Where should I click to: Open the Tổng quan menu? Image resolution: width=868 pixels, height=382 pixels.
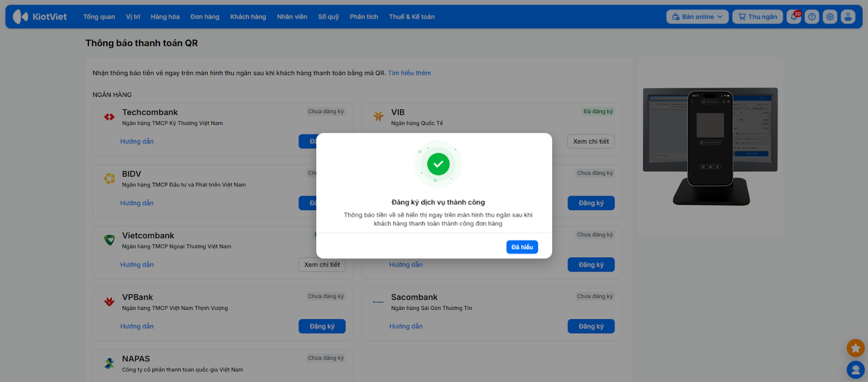tap(99, 17)
